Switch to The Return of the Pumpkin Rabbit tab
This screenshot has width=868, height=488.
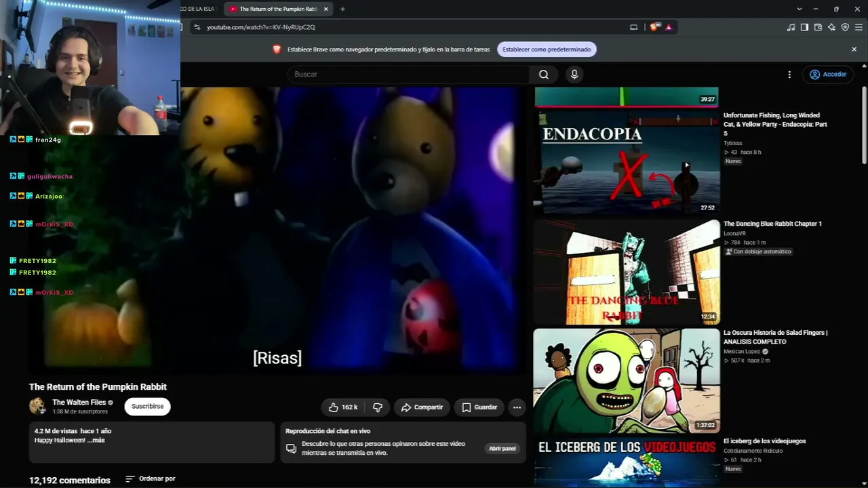[279, 9]
